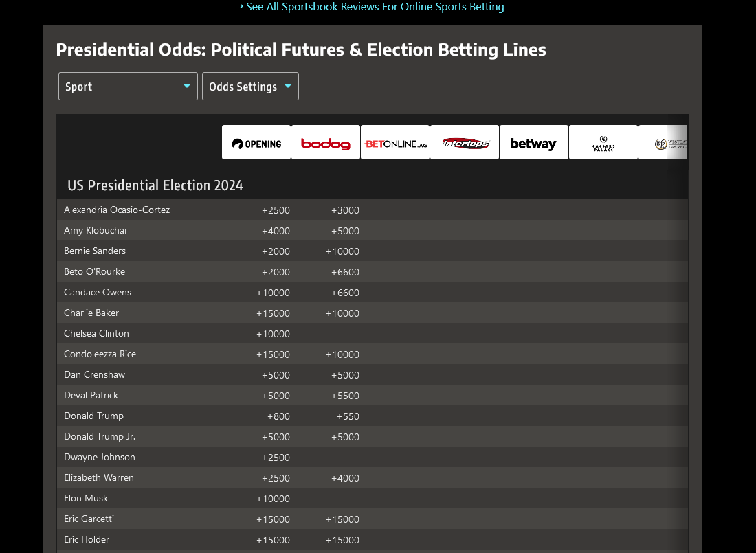Select the Caesars Palace sportsbook logo
Viewport: 756px width, 553px height.
pyautogui.click(x=603, y=142)
